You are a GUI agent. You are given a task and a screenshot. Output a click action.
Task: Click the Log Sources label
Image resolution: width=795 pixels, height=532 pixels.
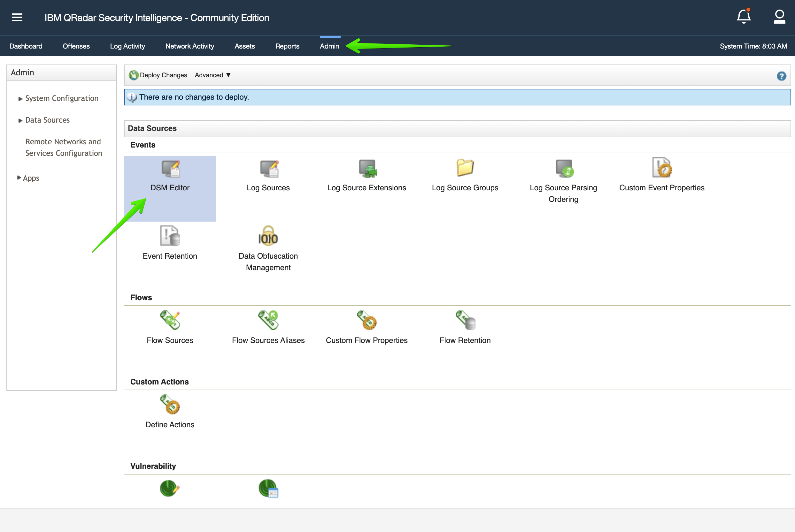268,188
